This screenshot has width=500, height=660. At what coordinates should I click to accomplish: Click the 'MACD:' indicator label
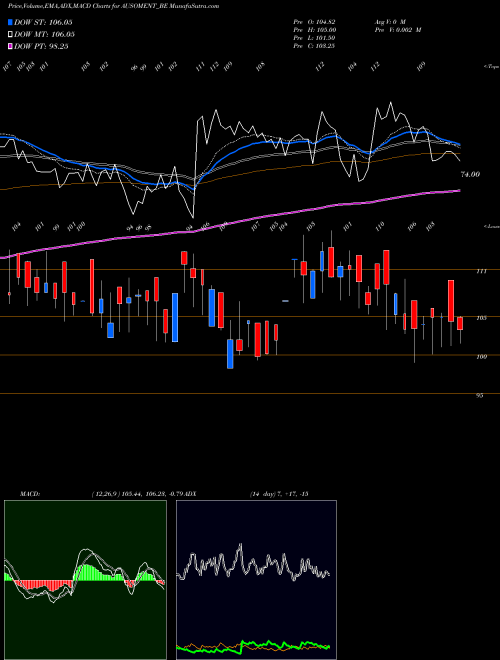coord(30,494)
